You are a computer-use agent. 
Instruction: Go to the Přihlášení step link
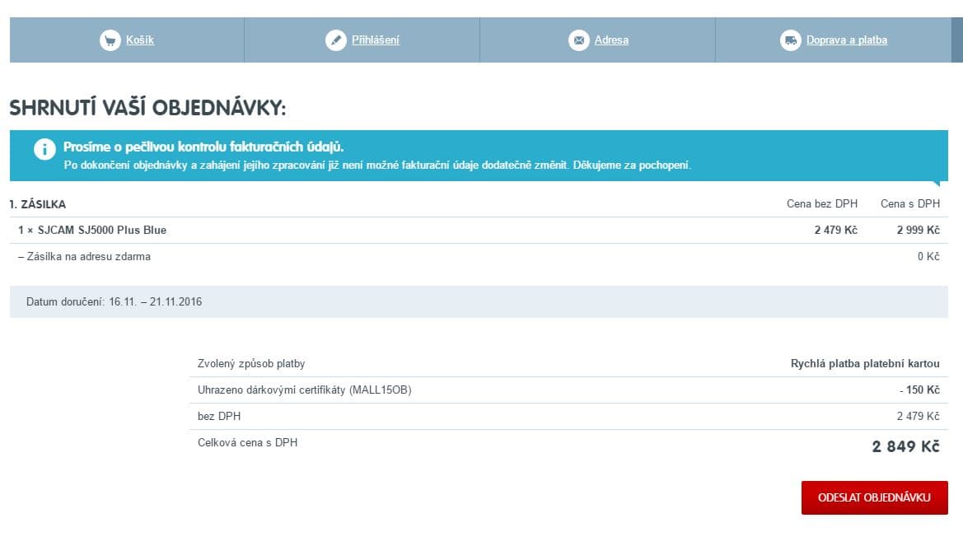tap(376, 40)
